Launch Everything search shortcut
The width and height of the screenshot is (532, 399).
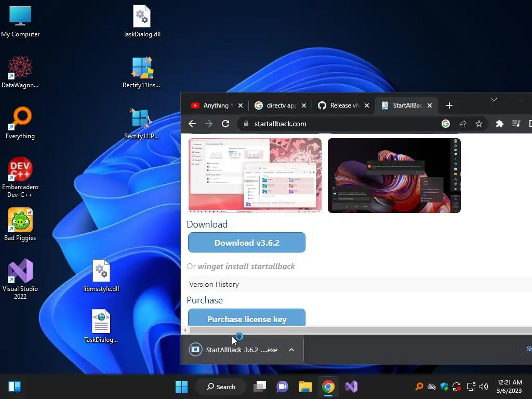click(x=20, y=123)
